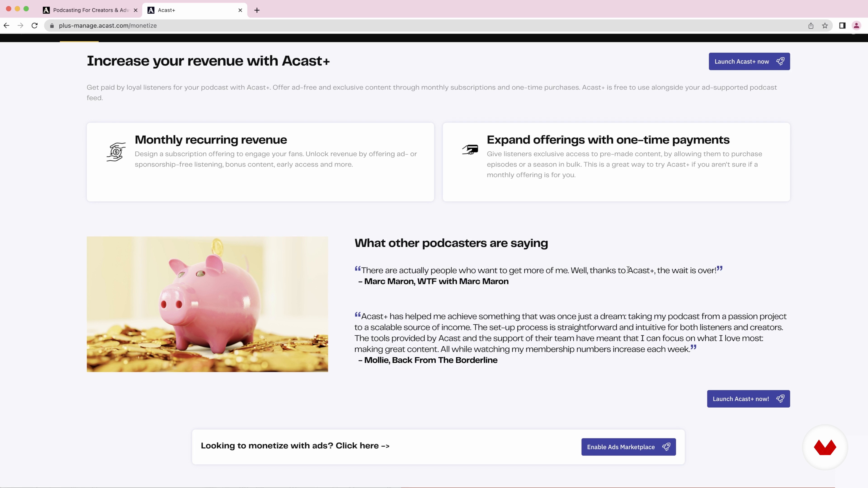This screenshot has width=868, height=488.
Task: Click the piggy bank image
Action: [x=207, y=304]
